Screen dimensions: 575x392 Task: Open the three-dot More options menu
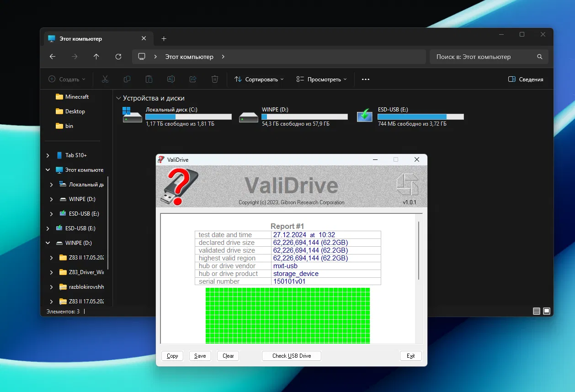click(x=365, y=79)
